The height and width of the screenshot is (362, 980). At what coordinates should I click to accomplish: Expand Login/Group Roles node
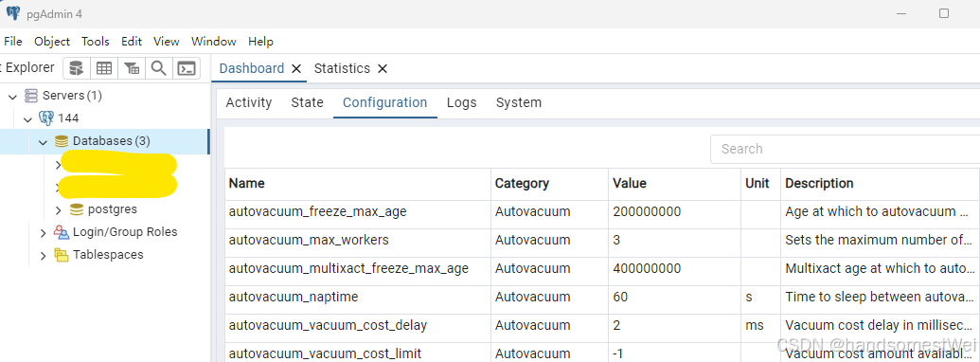point(44,232)
